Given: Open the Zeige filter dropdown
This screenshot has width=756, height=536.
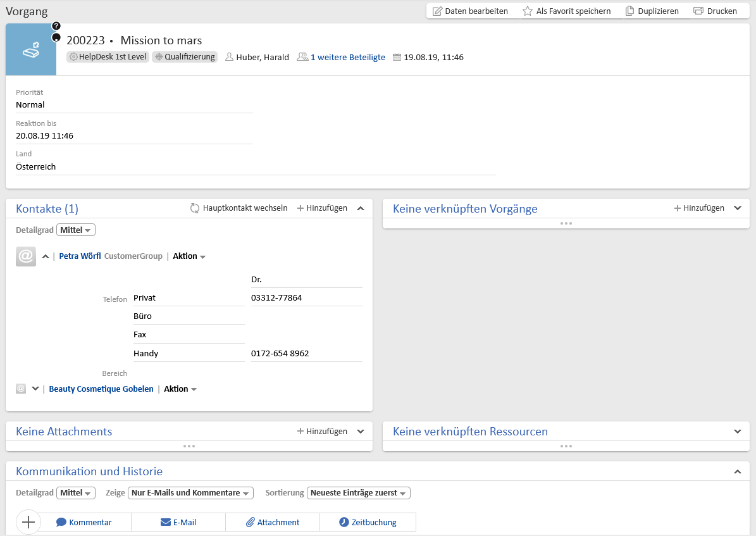Looking at the screenshot, I should click(190, 493).
